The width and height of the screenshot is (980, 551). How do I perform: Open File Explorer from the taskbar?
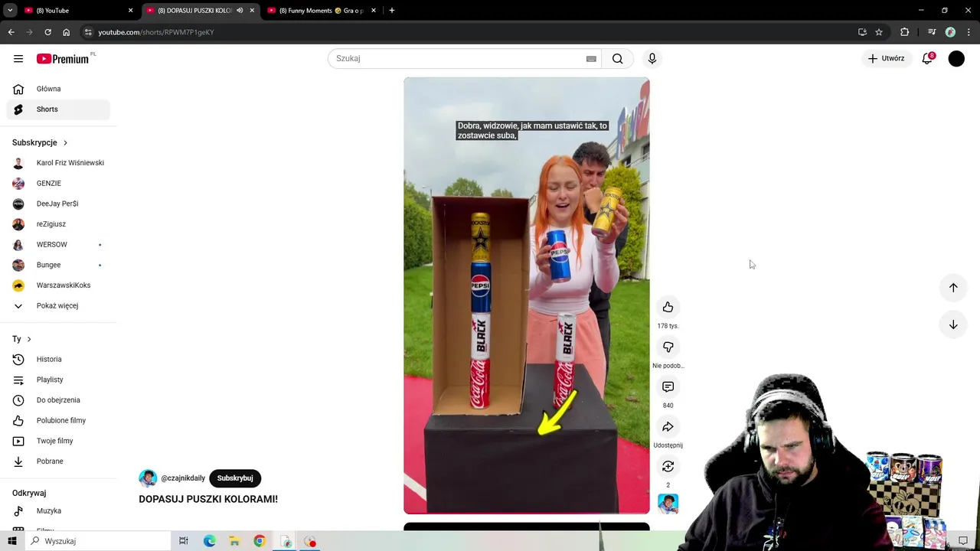tap(234, 541)
